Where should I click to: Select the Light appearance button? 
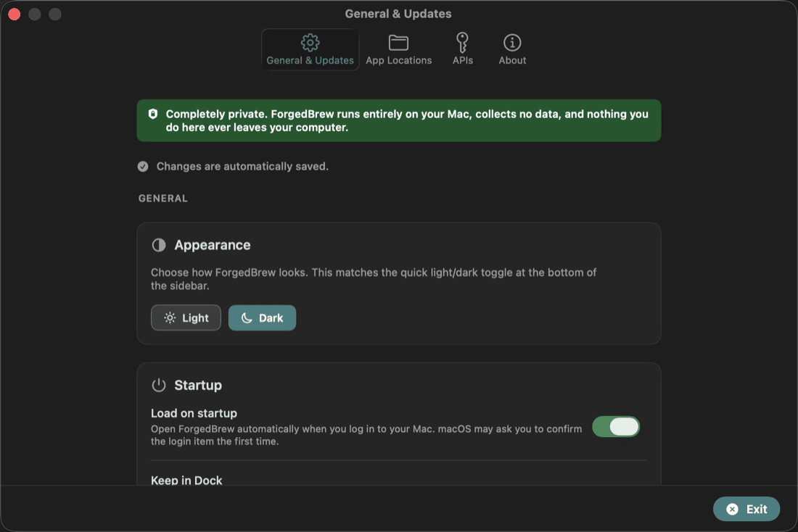[x=186, y=318]
